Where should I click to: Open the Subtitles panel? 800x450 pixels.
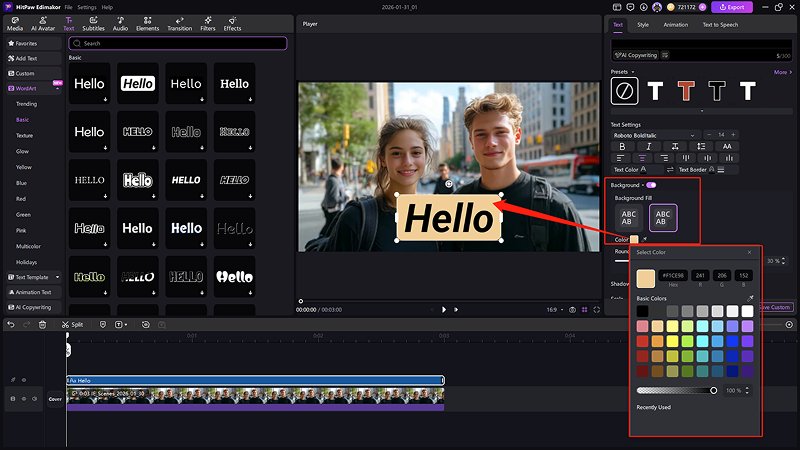pyautogui.click(x=93, y=23)
